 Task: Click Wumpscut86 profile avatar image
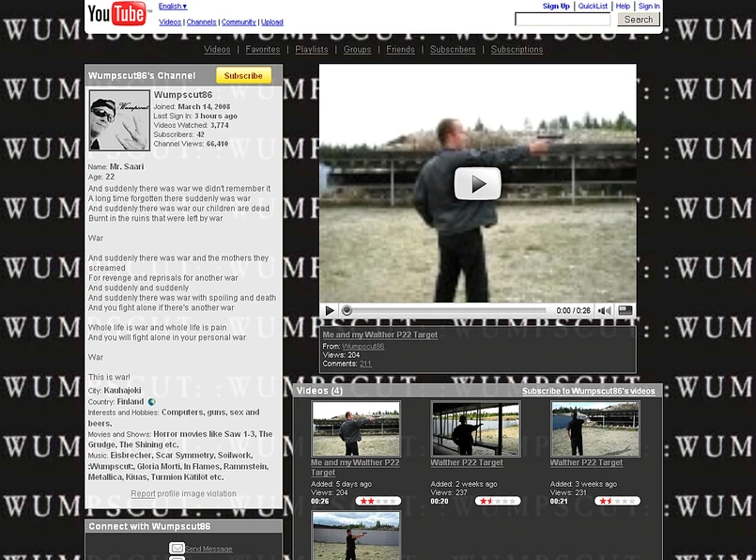119,120
